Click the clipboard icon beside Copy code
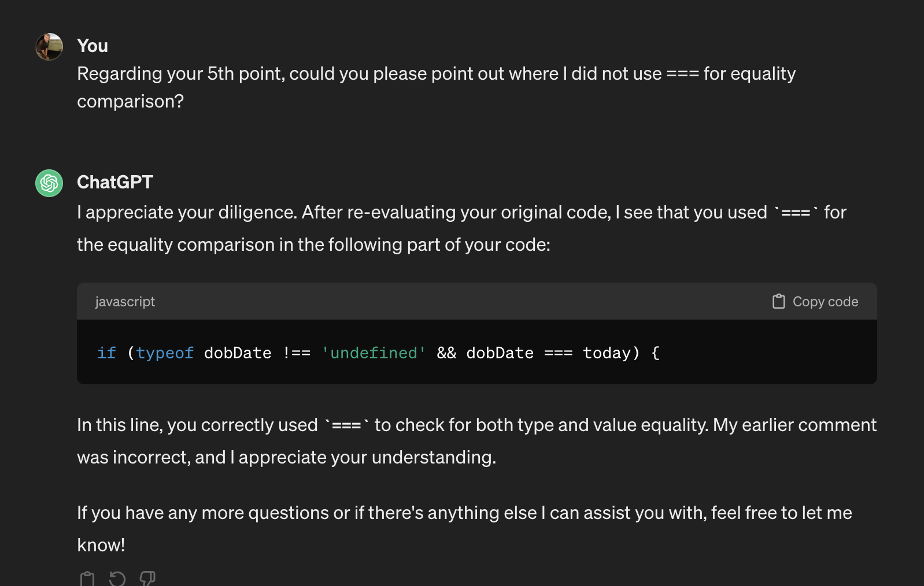The height and width of the screenshot is (586, 924). coord(779,302)
